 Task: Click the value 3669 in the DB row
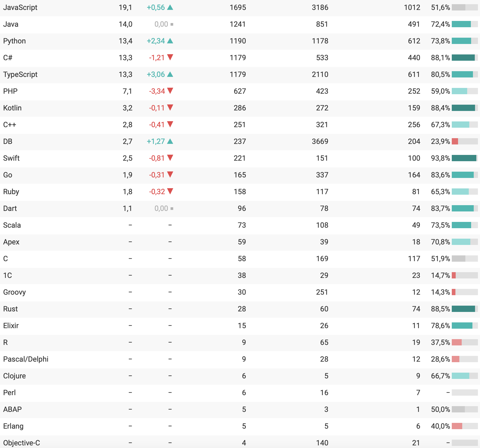click(x=320, y=141)
